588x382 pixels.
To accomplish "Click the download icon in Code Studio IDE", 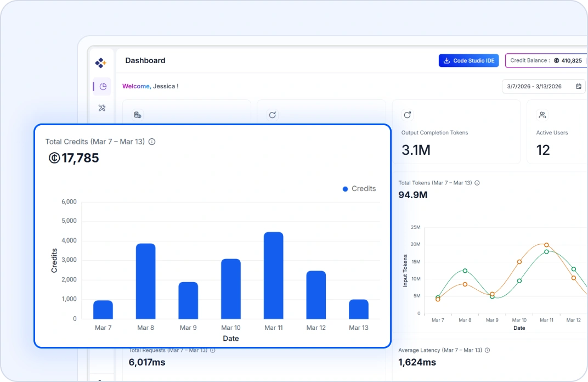I will pos(448,60).
